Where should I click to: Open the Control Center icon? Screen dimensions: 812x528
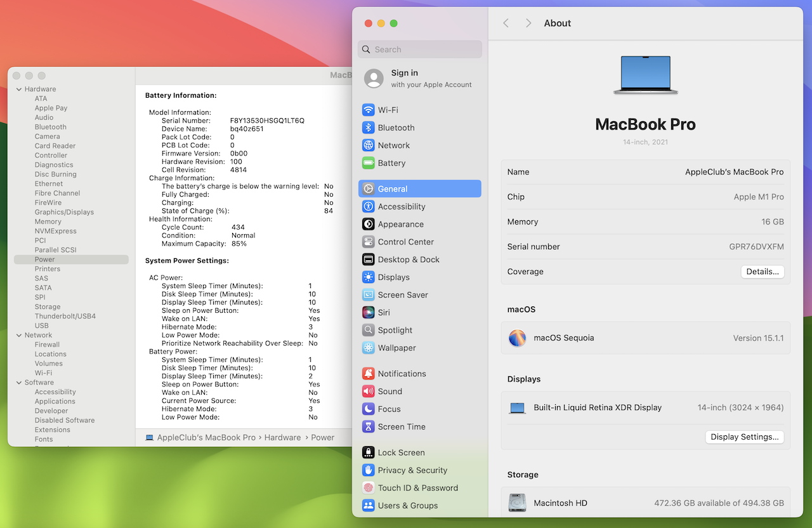[x=369, y=242]
